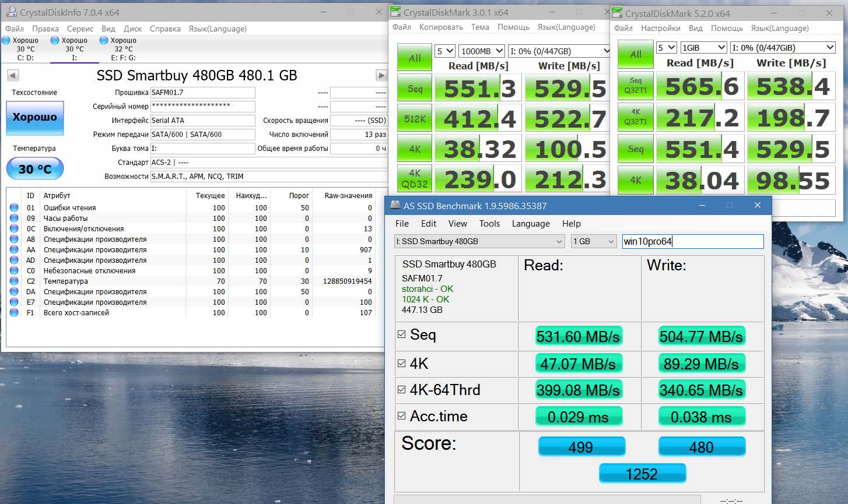Run Seq Q32T1 test in CrystalDiskMark 5.2.0
This screenshot has height=504, width=848.
click(636, 86)
